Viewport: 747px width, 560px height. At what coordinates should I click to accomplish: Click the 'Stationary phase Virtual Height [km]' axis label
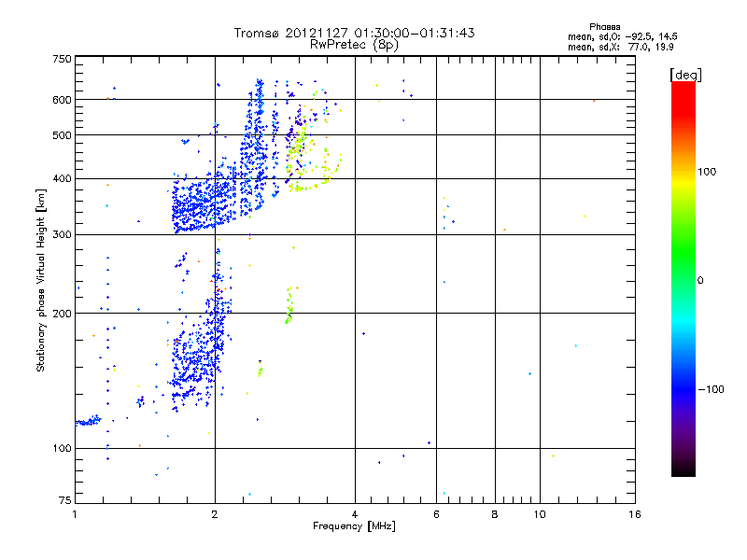coord(41,280)
